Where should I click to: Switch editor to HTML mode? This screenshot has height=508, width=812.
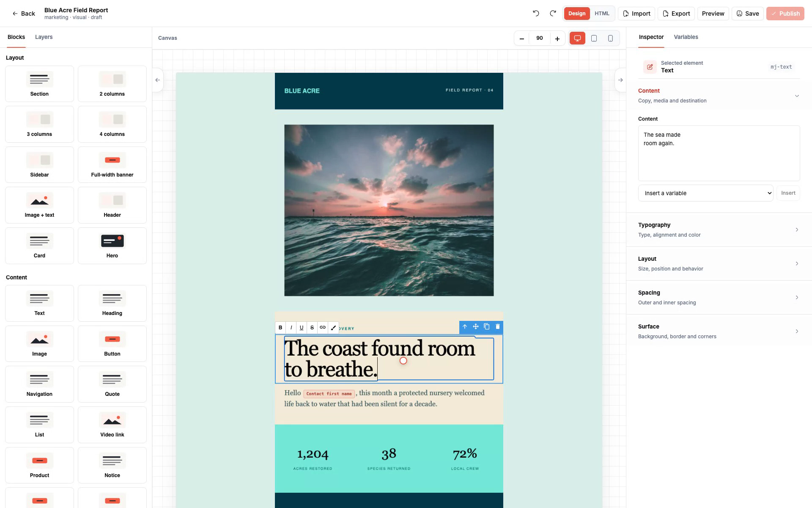602,14
